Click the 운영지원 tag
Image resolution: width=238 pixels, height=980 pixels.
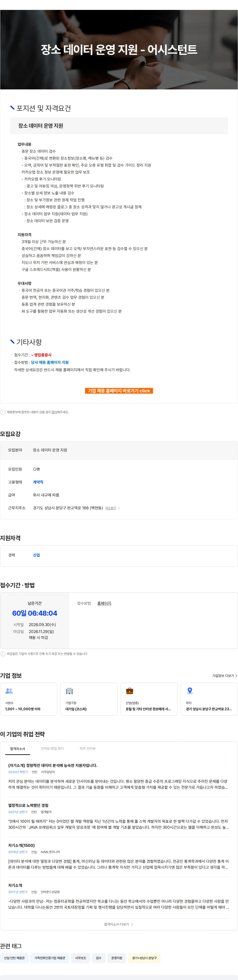coord(117,958)
